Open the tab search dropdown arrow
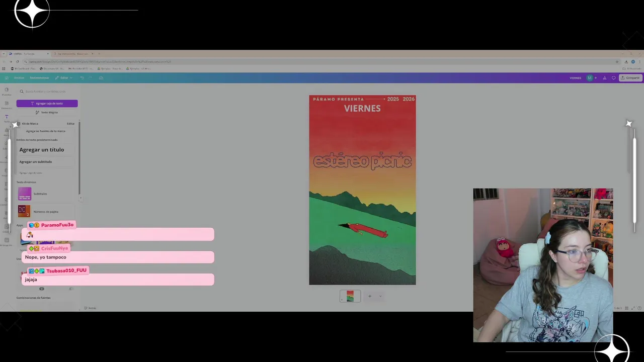This screenshot has width=644, height=362. tap(4, 54)
